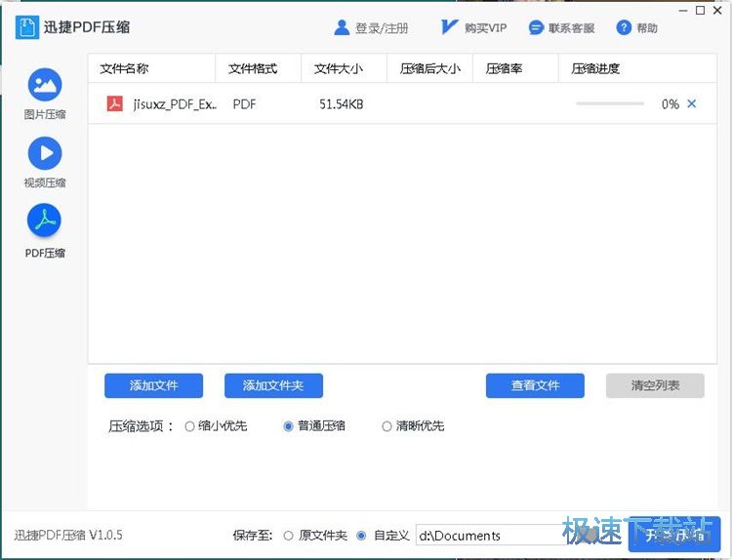Click the 迅捷PDF压缩 app logo icon

26,27
